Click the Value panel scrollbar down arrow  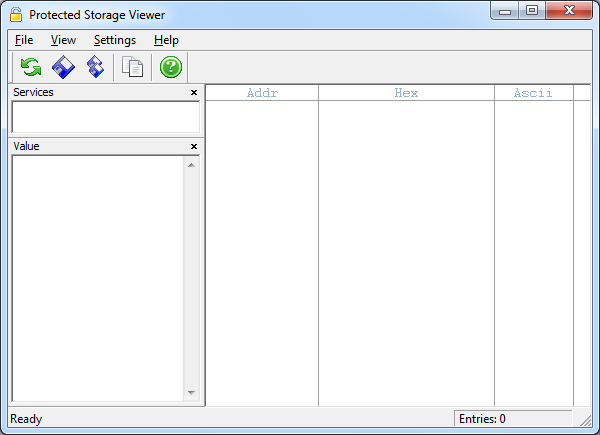pos(192,393)
